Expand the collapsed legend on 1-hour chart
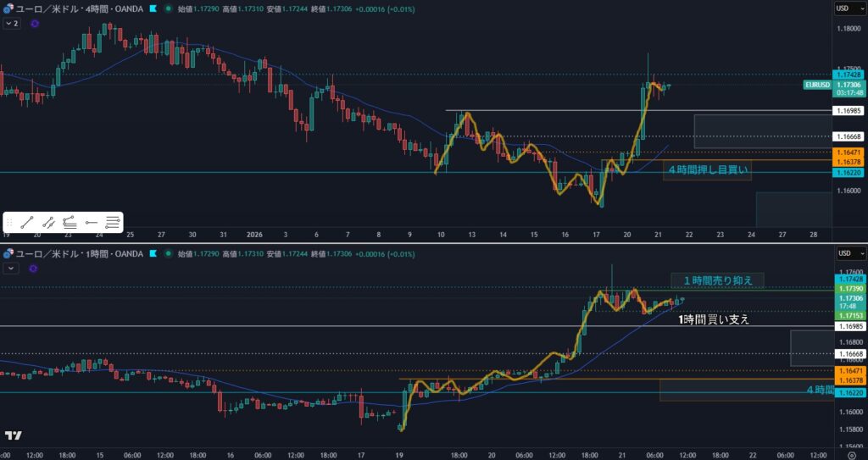 pyautogui.click(x=12, y=268)
